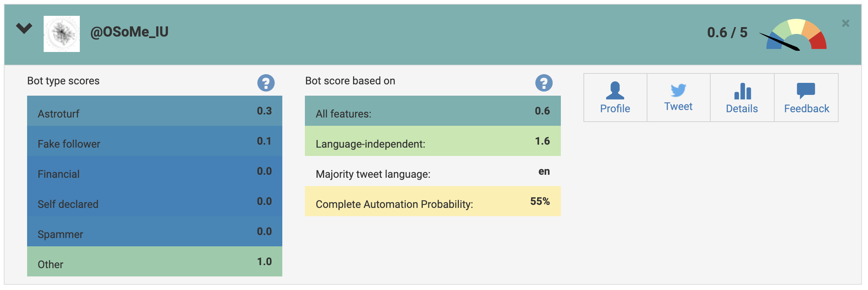Open help for Bot score based on

click(544, 83)
